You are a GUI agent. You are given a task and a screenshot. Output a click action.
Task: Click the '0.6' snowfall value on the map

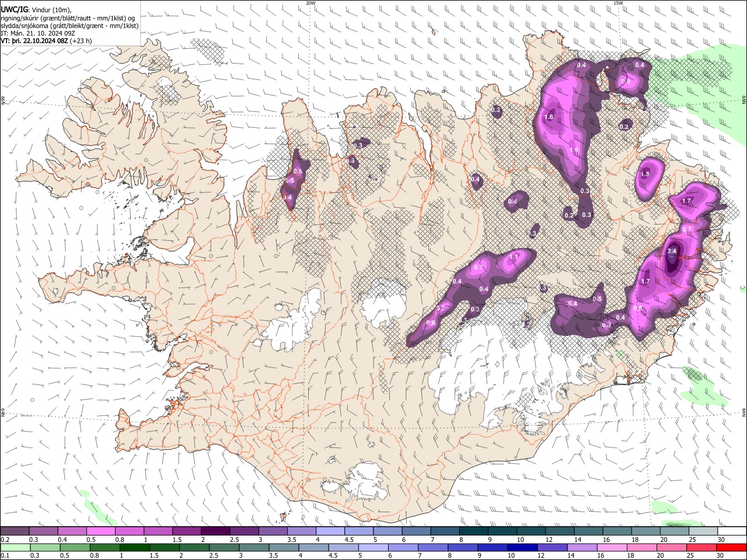pyautogui.click(x=431, y=323)
